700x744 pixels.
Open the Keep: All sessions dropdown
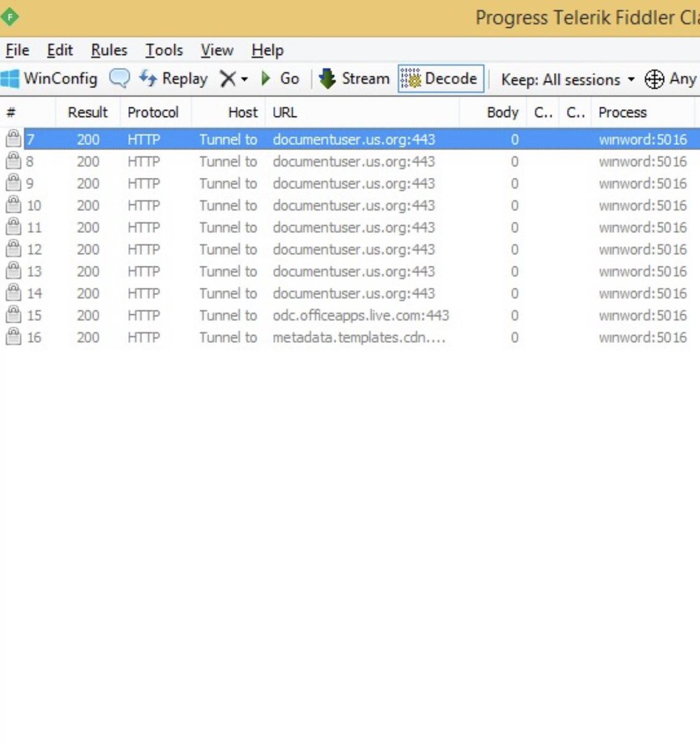[568, 79]
